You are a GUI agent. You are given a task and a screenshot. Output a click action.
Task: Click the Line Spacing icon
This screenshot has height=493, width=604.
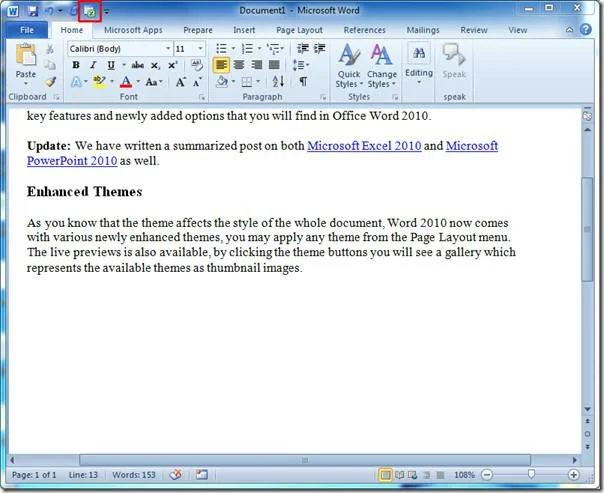pos(299,65)
